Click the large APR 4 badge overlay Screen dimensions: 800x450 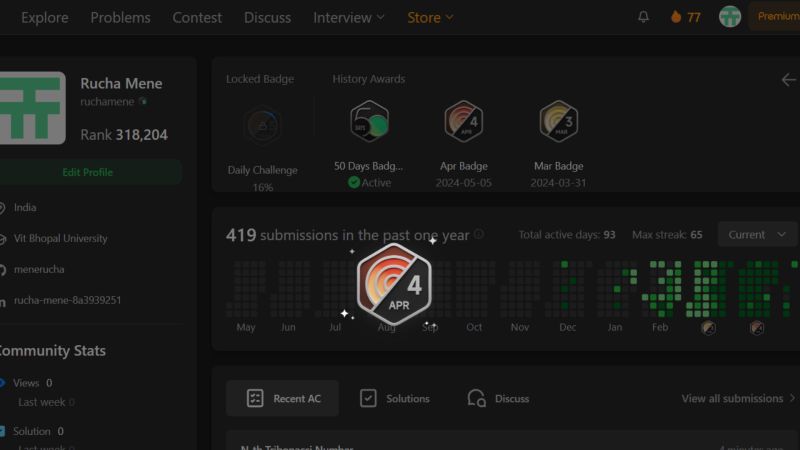(394, 284)
